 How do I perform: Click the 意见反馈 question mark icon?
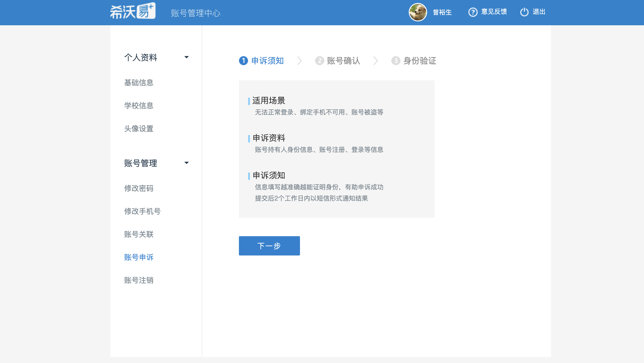click(473, 12)
